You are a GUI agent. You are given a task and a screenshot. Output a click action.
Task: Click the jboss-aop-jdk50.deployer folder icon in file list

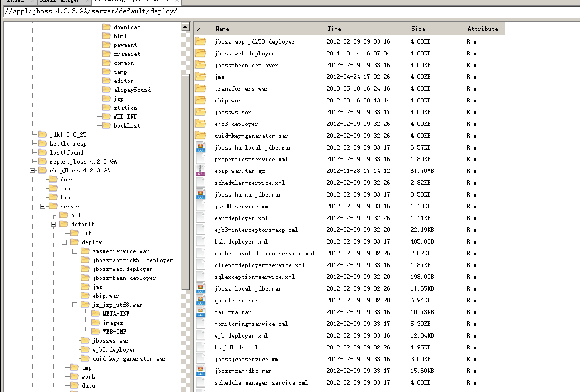coord(201,41)
